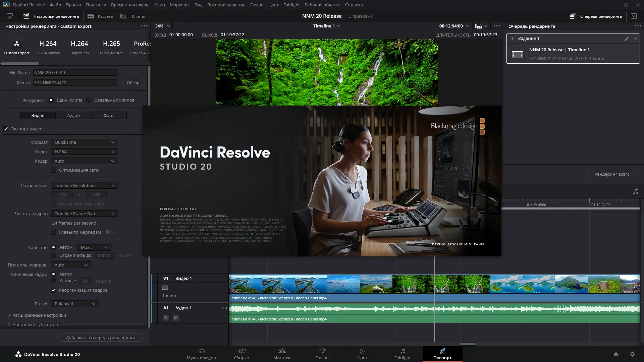This screenshot has height=362, width=644.
Task: Open the Кодек H.264 dropdown
Action: pos(85,152)
